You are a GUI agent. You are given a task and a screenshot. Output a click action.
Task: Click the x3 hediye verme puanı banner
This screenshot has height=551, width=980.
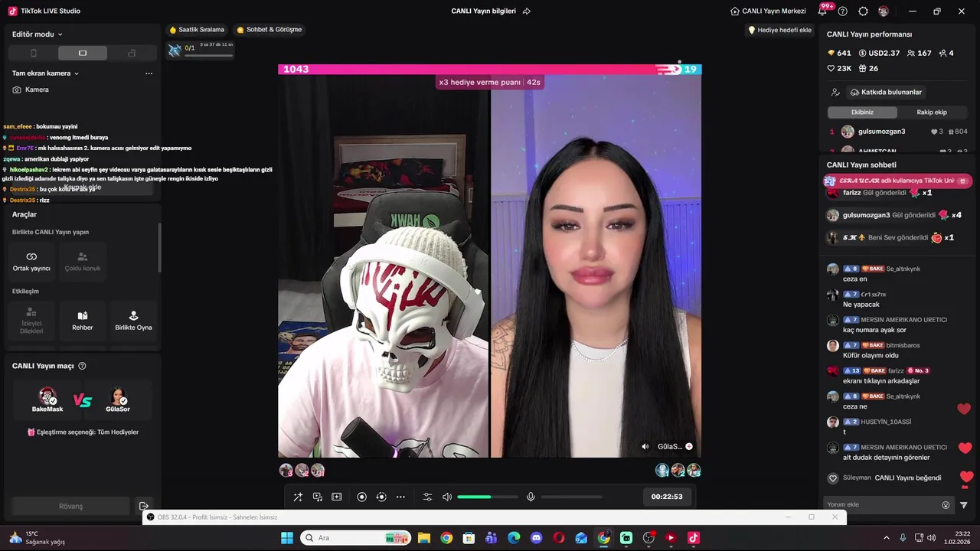pyautogui.click(x=489, y=82)
